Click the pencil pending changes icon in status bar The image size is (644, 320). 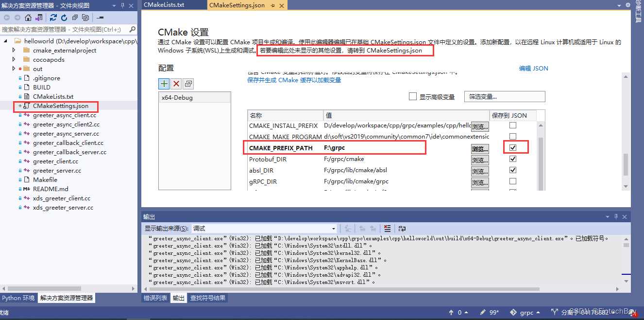tap(483, 312)
